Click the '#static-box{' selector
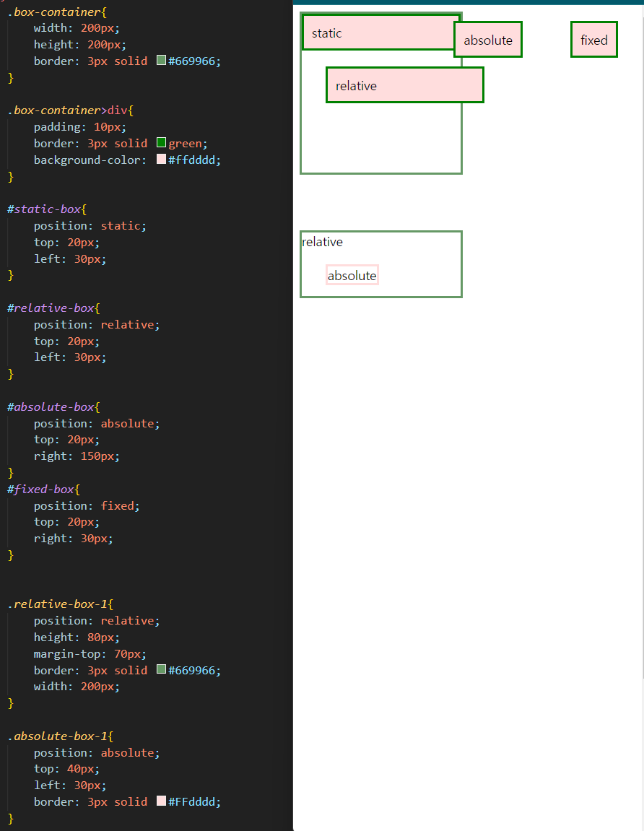The width and height of the screenshot is (644, 831). click(x=47, y=209)
